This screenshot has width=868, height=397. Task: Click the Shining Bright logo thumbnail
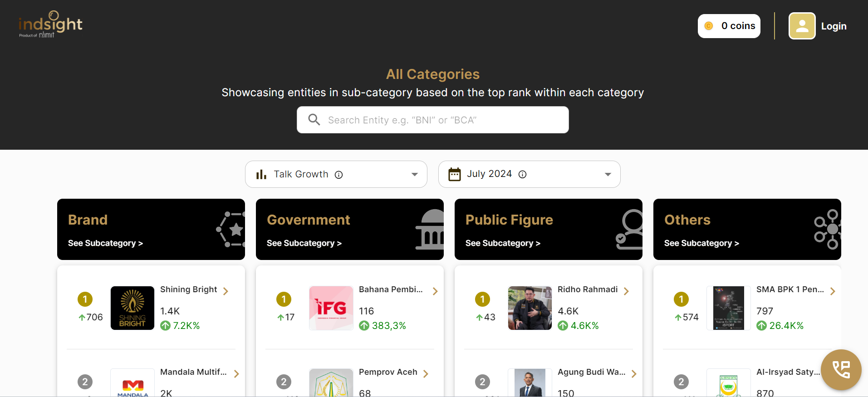pos(132,308)
